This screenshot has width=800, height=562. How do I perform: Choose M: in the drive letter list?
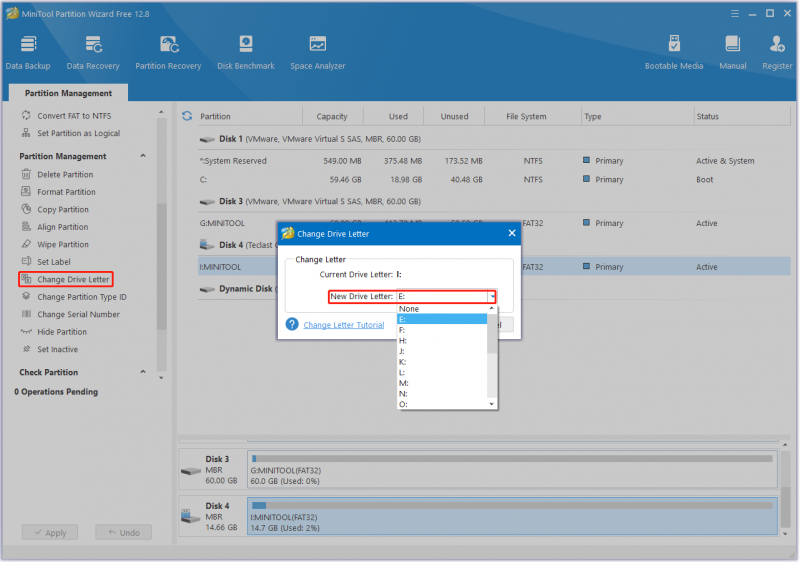click(x=442, y=383)
